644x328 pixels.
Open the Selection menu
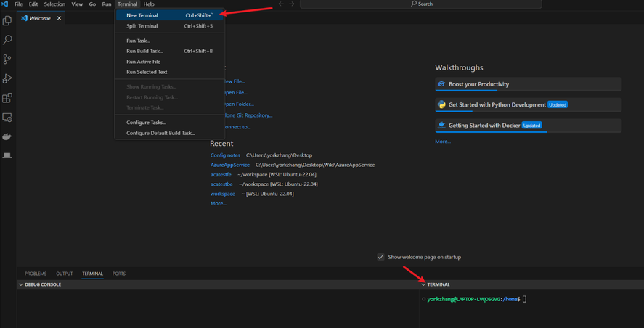[54, 4]
